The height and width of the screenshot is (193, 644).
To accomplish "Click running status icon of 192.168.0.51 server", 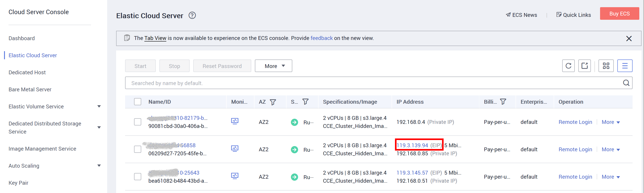I will [x=294, y=177].
